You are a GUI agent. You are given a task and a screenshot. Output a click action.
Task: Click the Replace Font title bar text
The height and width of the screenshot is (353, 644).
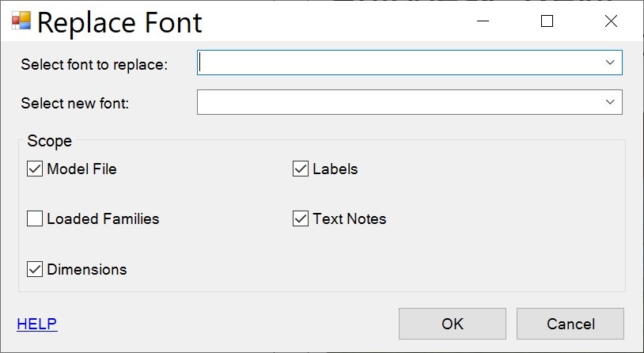pyautogui.click(x=119, y=22)
